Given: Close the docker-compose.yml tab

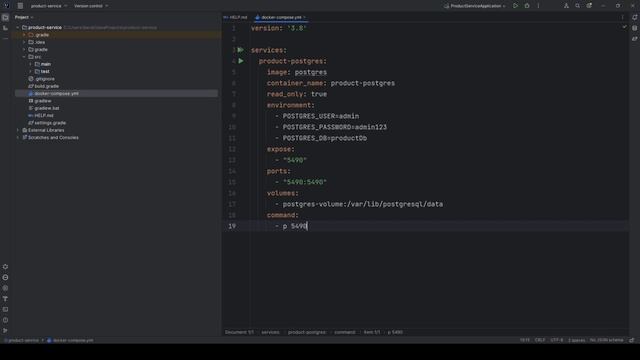Looking at the screenshot, I should [x=304, y=17].
